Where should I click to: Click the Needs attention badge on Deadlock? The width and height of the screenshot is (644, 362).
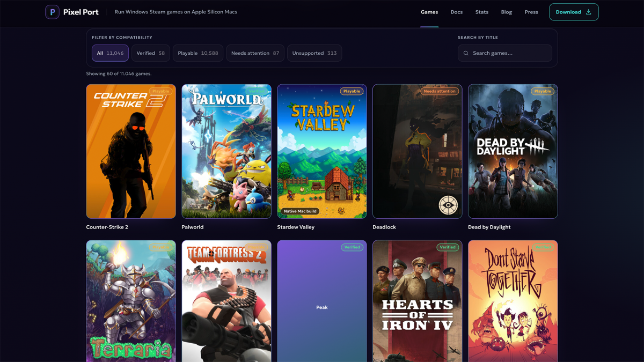coord(440,91)
